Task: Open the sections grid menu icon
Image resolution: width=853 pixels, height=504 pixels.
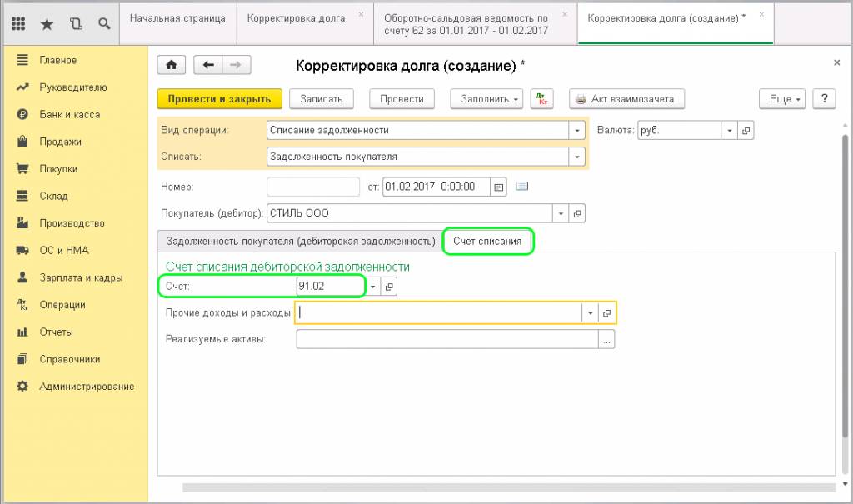Action: [18, 23]
